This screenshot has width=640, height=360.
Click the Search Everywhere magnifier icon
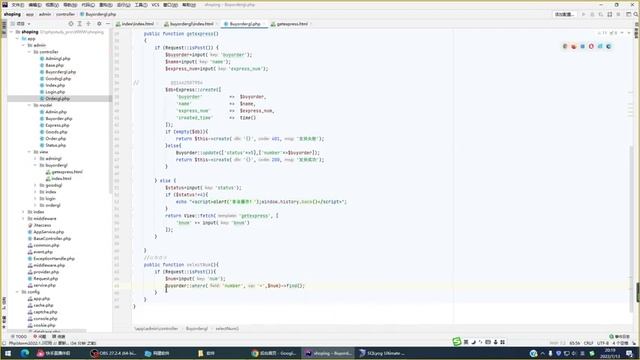[636, 14]
